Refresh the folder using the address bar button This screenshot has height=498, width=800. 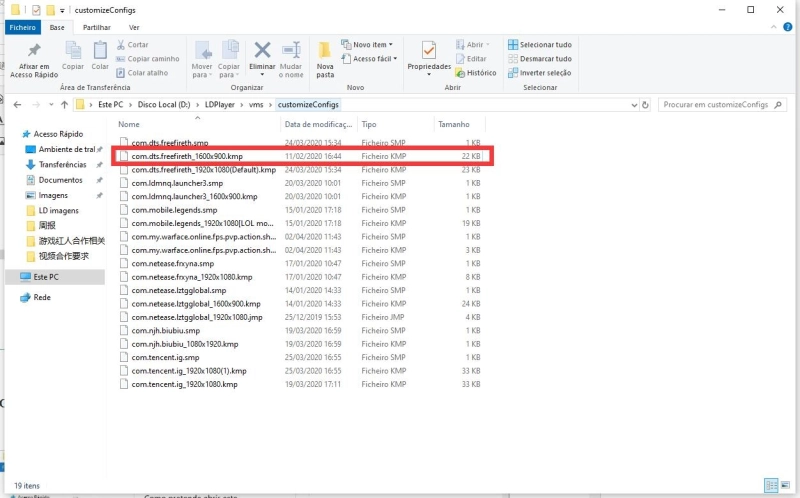pos(644,104)
